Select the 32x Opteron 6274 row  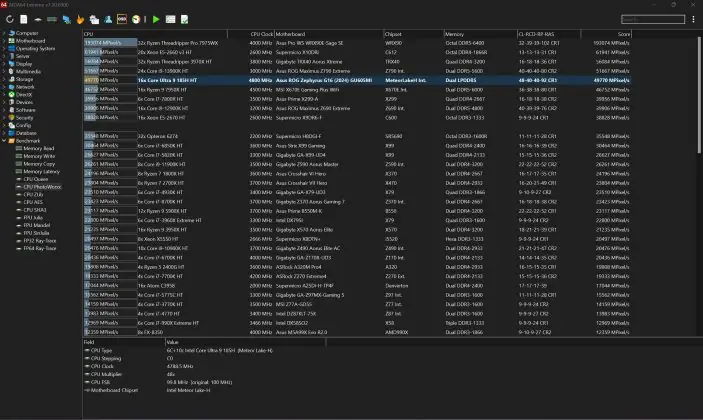pos(357,136)
